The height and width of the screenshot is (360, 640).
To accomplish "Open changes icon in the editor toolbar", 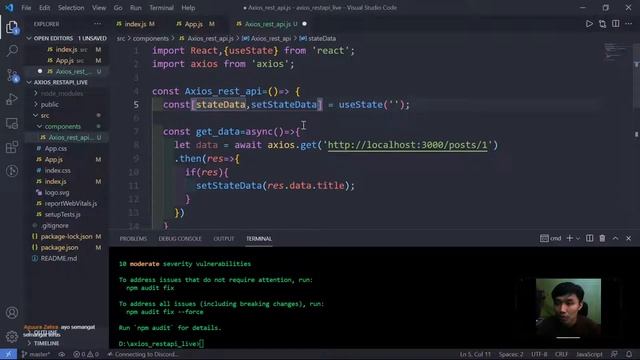I will pyautogui.click(x=602, y=24).
